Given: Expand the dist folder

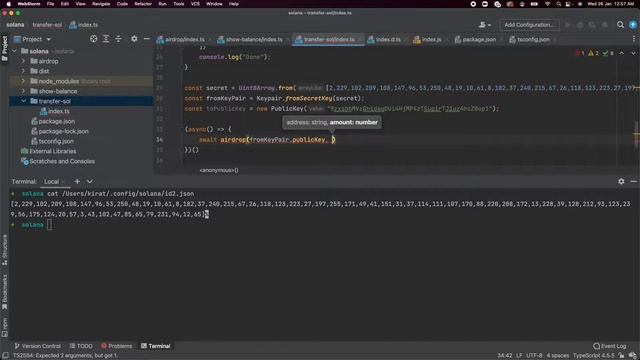Looking at the screenshot, I should point(23,71).
